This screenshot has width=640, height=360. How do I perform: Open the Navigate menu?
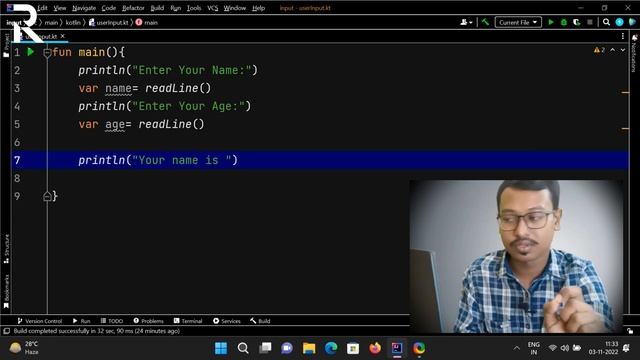tap(84, 8)
